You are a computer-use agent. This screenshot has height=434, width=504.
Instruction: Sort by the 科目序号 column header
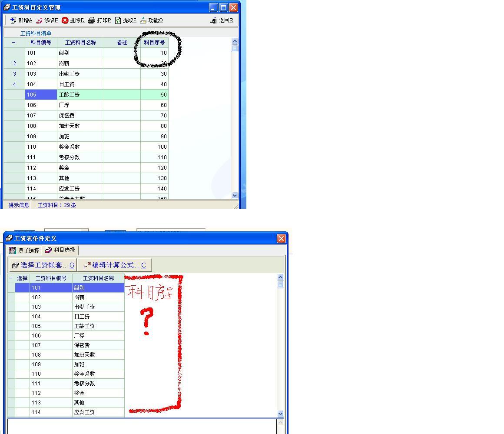tap(154, 43)
